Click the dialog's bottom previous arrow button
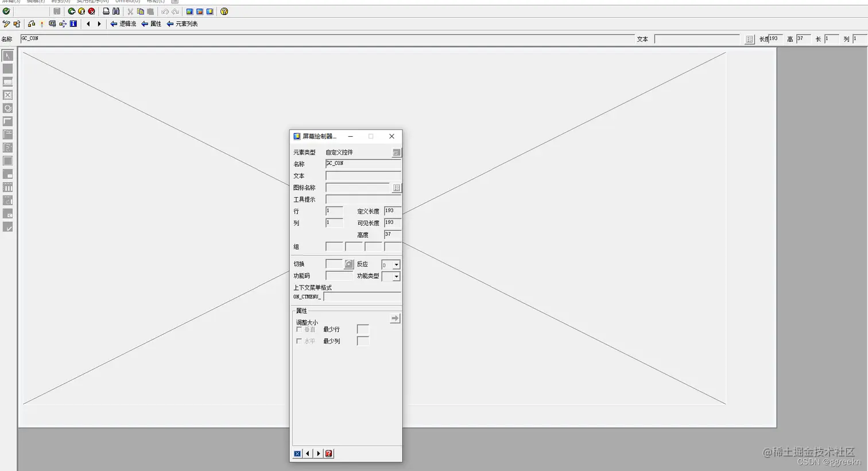The height and width of the screenshot is (471, 868). pyautogui.click(x=308, y=454)
